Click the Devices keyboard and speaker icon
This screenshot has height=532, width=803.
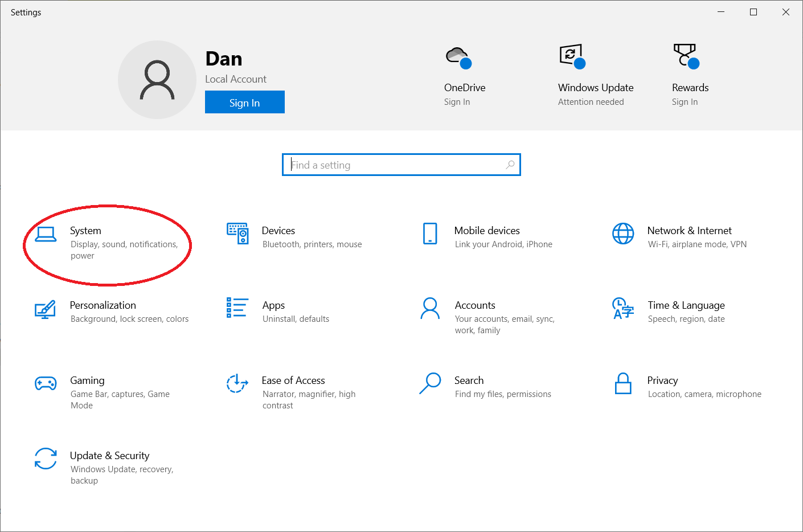[x=237, y=234]
